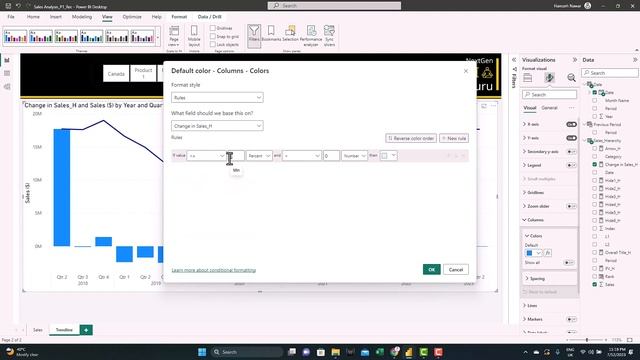Screen dimensions: 640x360
Task: Open the Filters pane button in ribbon
Action: click(254, 35)
